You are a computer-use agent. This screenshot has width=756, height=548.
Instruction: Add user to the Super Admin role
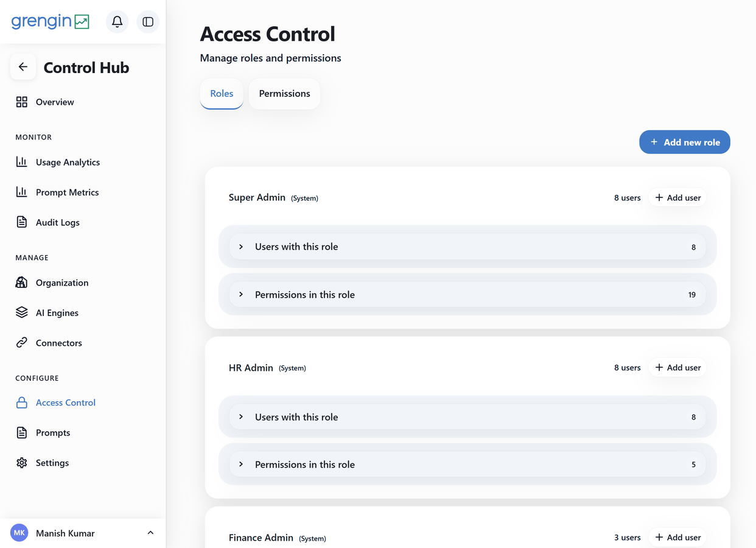click(x=677, y=197)
